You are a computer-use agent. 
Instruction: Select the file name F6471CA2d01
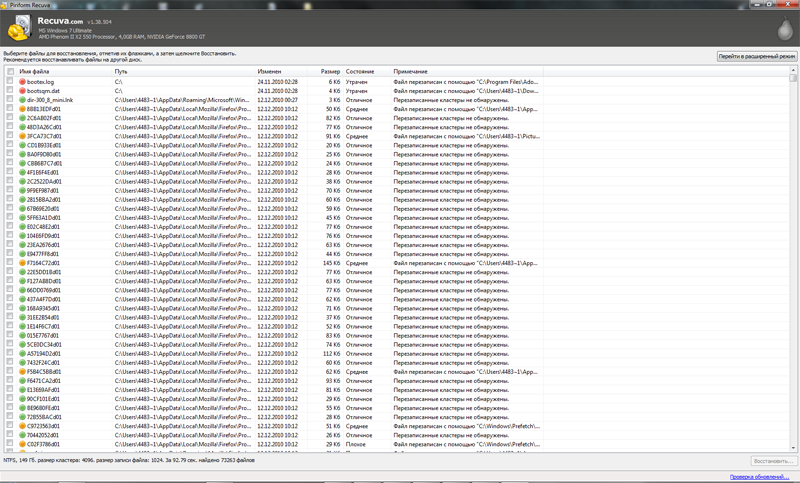pyautogui.click(x=44, y=380)
